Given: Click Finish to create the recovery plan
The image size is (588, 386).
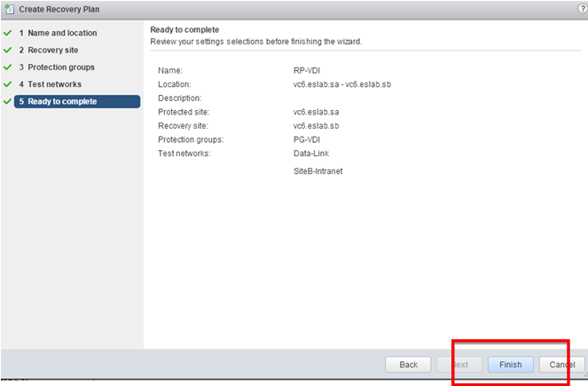Looking at the screenshot, I should pyautogui.click(x=510, y=365).
